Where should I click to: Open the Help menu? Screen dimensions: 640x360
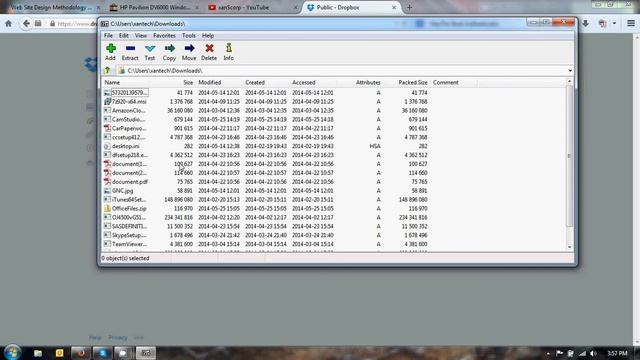[x=208, y=36]
